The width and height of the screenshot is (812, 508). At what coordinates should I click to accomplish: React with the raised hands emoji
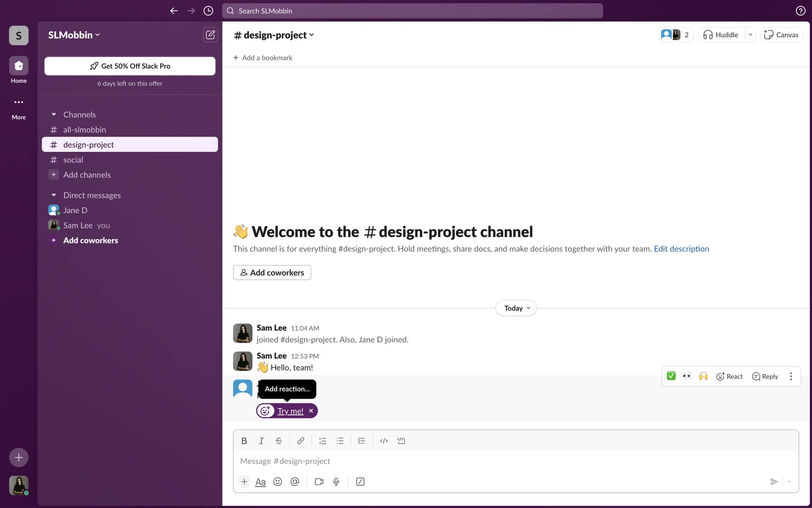[x=703, y=376]
